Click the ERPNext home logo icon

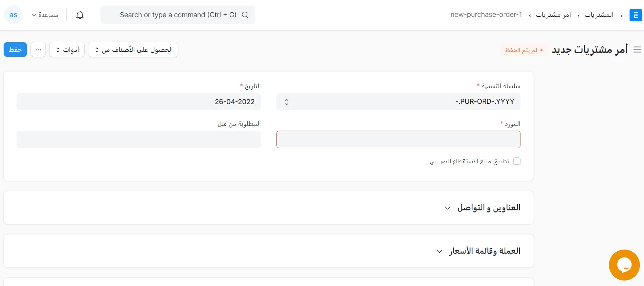point(635,15)
